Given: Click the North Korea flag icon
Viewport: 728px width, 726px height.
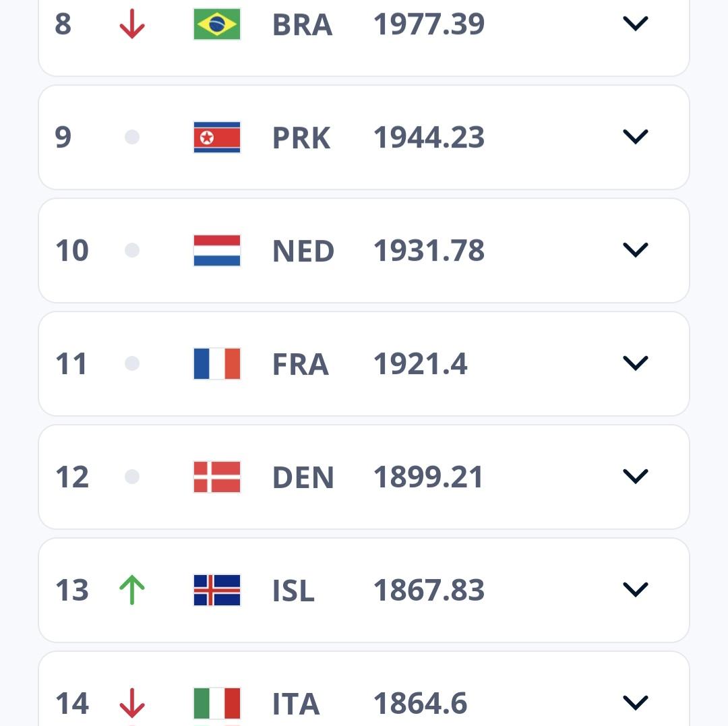Looking at the screenshot, I should coord(217,138).
